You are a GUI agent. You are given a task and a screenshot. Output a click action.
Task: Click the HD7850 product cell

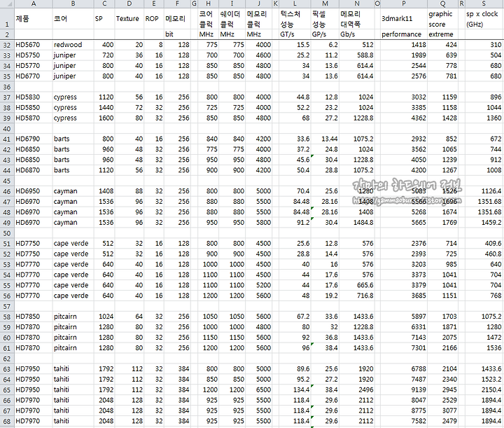(34, 317)
